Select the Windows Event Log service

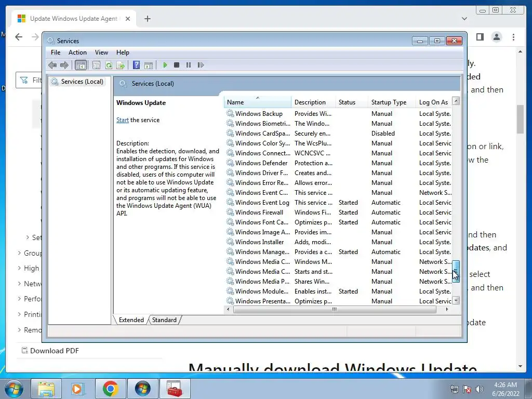tap(339, 203)
